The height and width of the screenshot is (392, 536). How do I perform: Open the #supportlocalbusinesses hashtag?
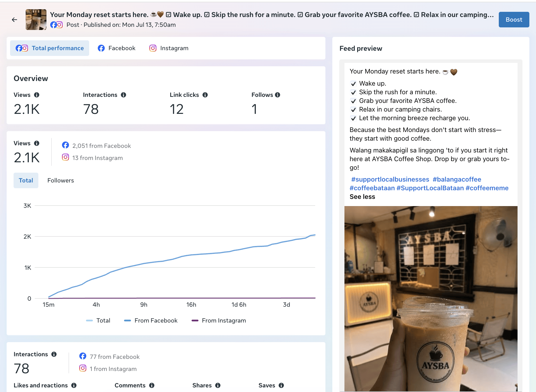(x=390, y=179)
